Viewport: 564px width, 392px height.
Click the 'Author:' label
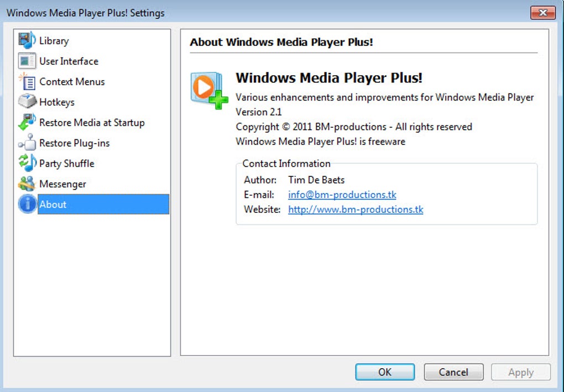(x=260, y=180)
